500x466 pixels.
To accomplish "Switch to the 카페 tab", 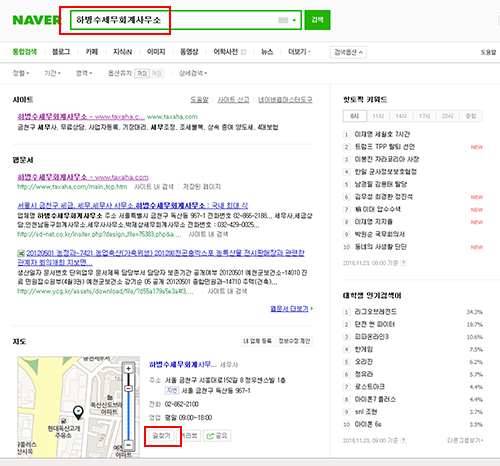I will tap(92, 52).
